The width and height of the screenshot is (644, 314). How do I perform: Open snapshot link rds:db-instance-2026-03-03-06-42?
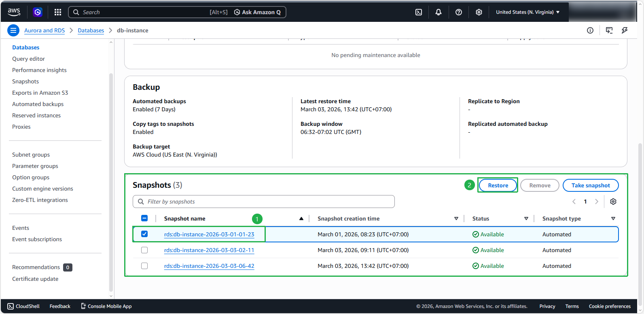point(209,266)
